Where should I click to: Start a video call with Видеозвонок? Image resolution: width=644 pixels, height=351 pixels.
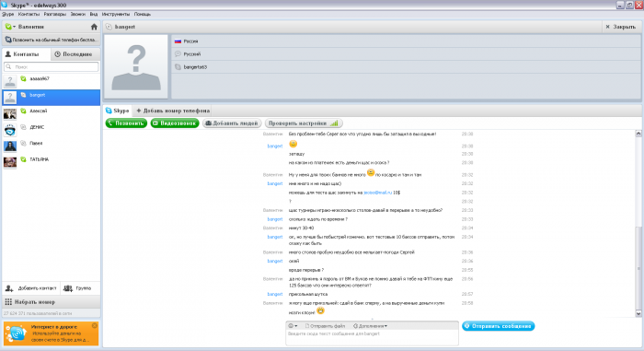tap(175, 123)
